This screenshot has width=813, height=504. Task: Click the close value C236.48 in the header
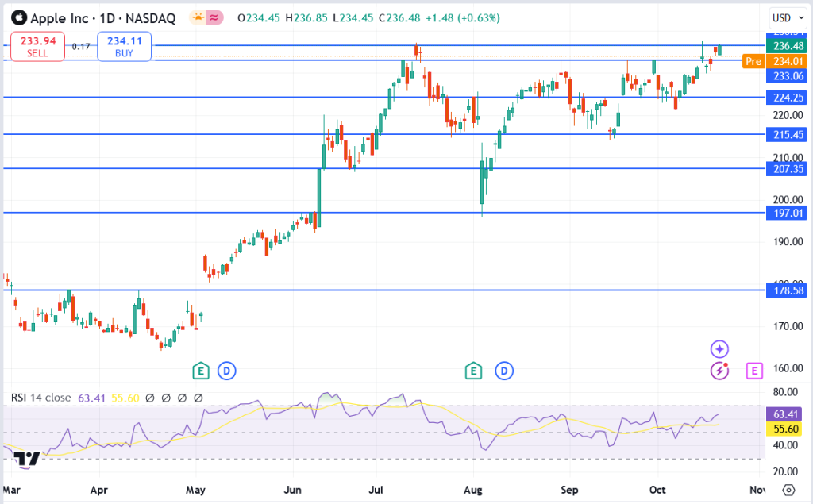point(399,18)
